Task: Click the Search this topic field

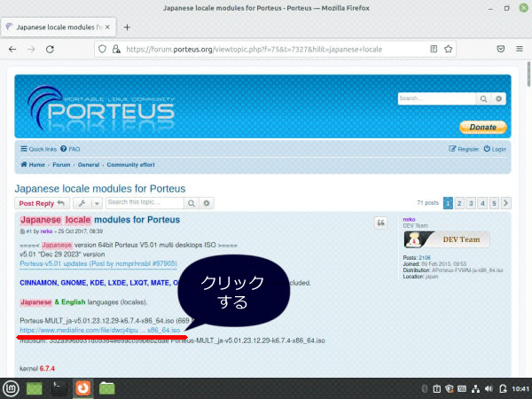Action: 145,203
